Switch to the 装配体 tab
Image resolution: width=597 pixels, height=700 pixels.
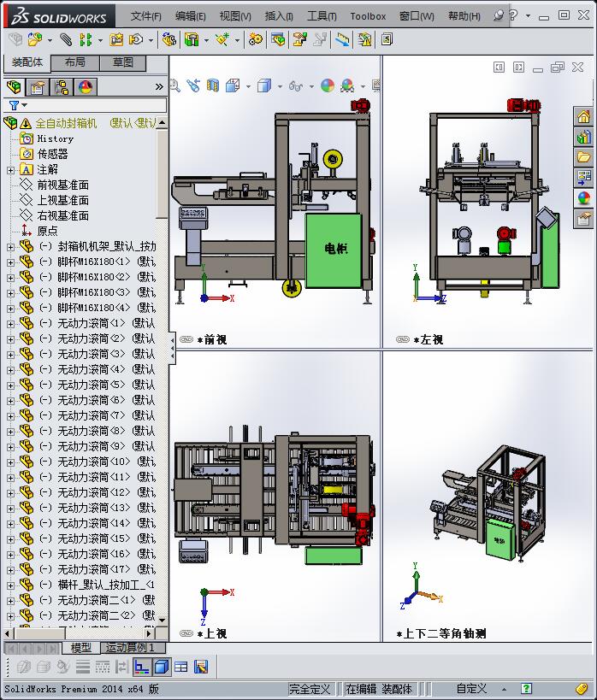tap(27, 62)
